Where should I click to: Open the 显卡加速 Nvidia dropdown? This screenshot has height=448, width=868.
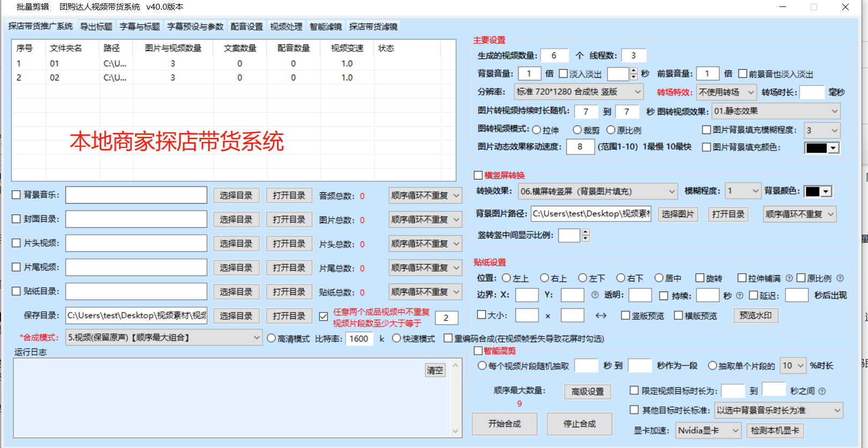pyautogui.click(x=708, y=430)
